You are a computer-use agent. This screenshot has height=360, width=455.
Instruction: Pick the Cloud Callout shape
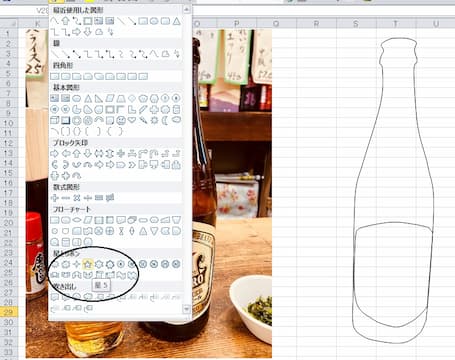(x=88, y=296)
